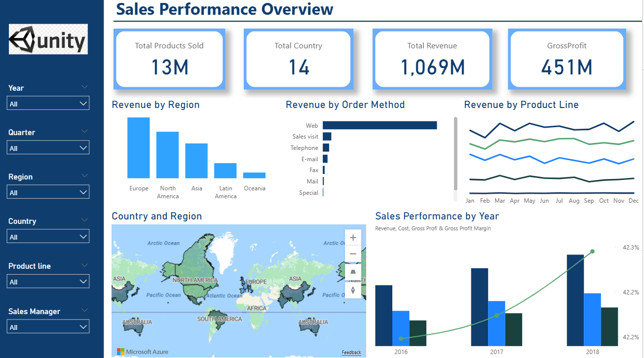Open the map style control on the map

[x=353, y=271]
